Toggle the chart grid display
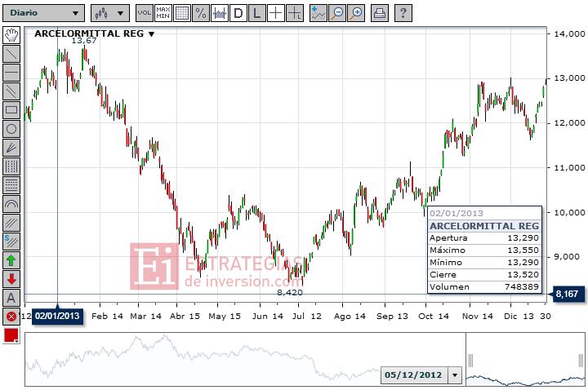The width and height of the screenshot is (588, 390). (x=182, y=13)
